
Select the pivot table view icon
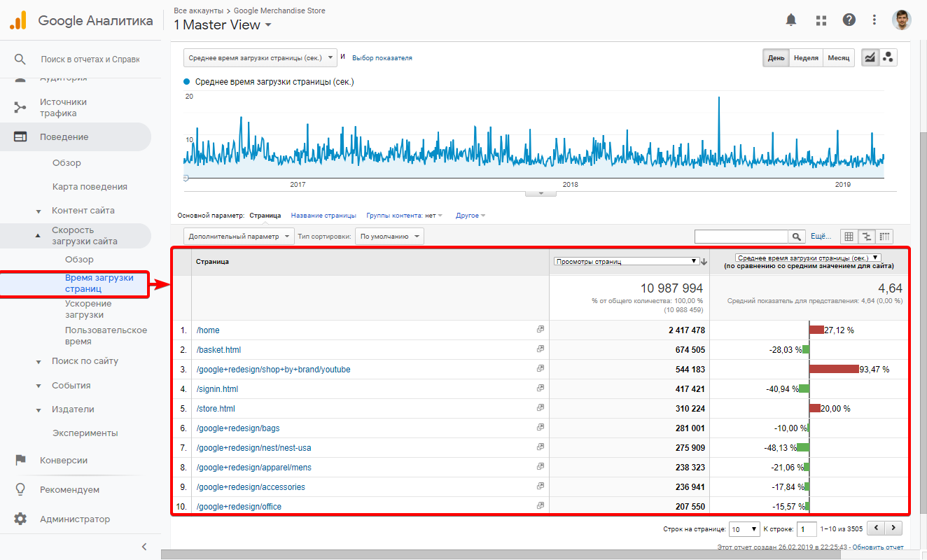(885, 237)
